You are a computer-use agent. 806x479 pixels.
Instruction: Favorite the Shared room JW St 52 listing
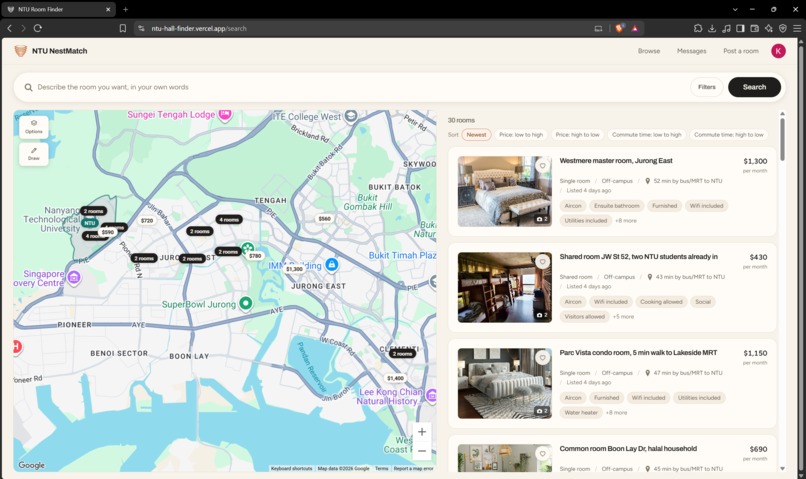542,262
